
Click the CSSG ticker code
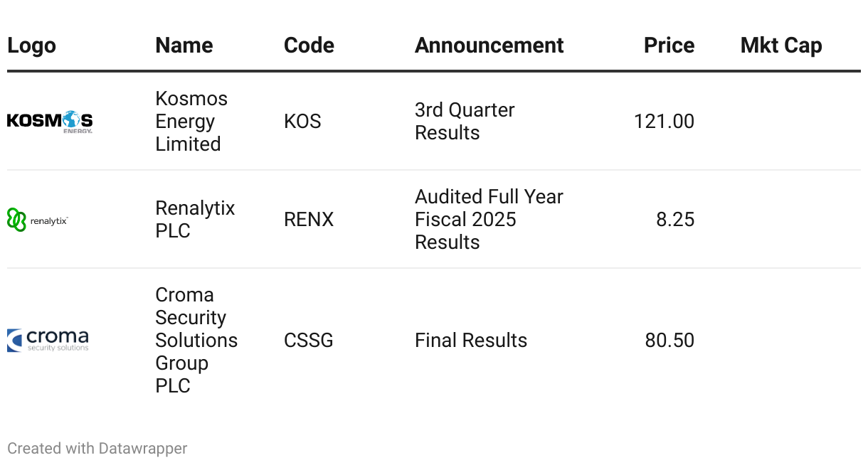pos(309,341)
